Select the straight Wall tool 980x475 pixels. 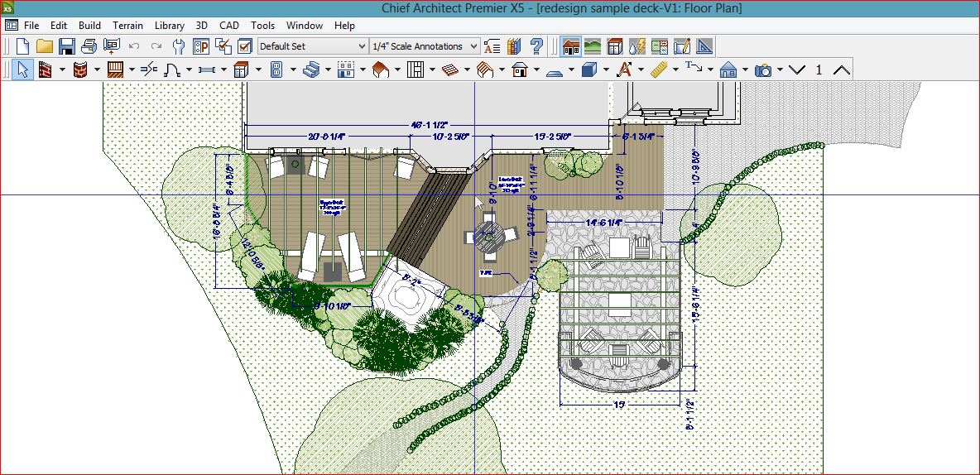click(45, 70)
